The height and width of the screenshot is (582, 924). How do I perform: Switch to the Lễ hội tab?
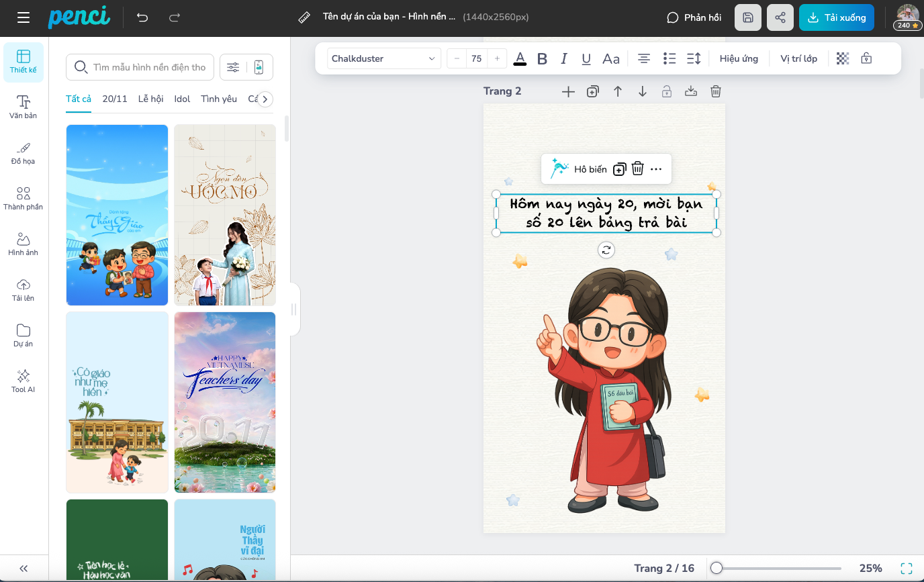coord(150,99)
